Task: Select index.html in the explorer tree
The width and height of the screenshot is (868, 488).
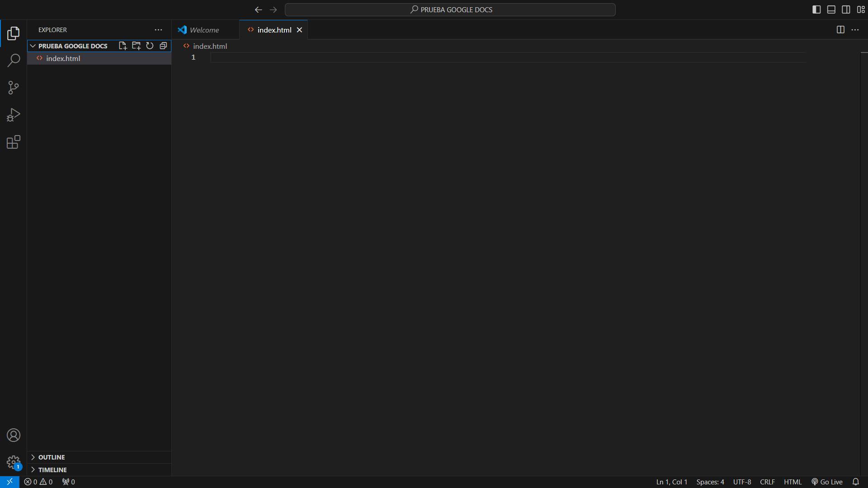Action: point(99,58)
